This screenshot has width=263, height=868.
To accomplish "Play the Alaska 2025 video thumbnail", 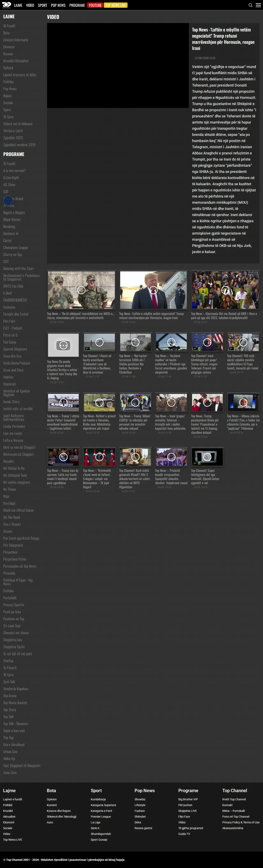I will [63, 402].
